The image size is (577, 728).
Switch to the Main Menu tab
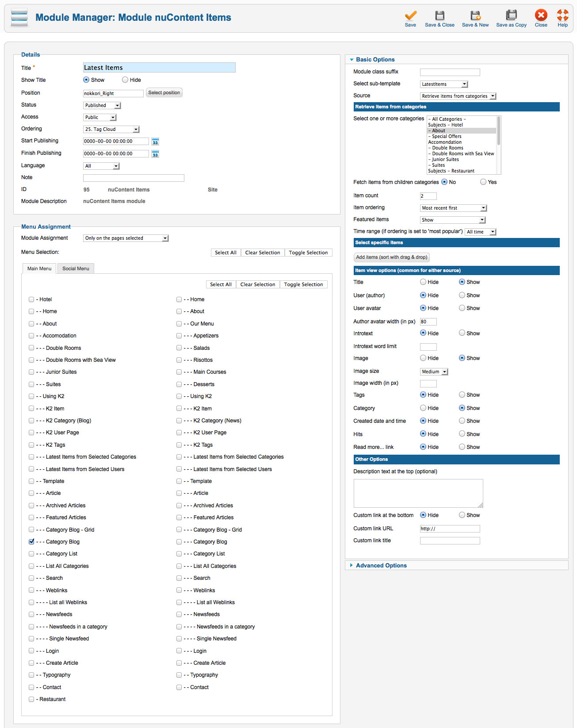pos(39,268)
